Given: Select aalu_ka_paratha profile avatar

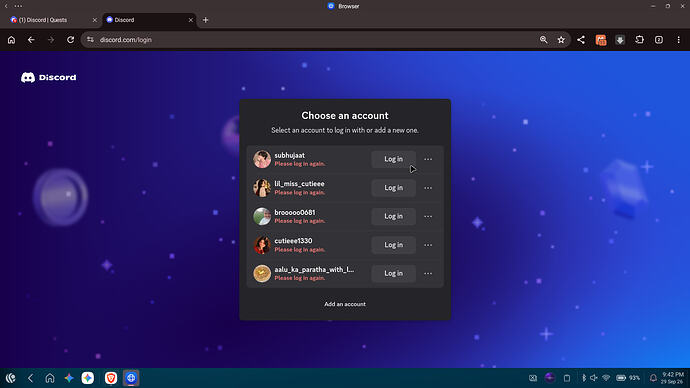Looking at the screenshot, I should 262,273.
